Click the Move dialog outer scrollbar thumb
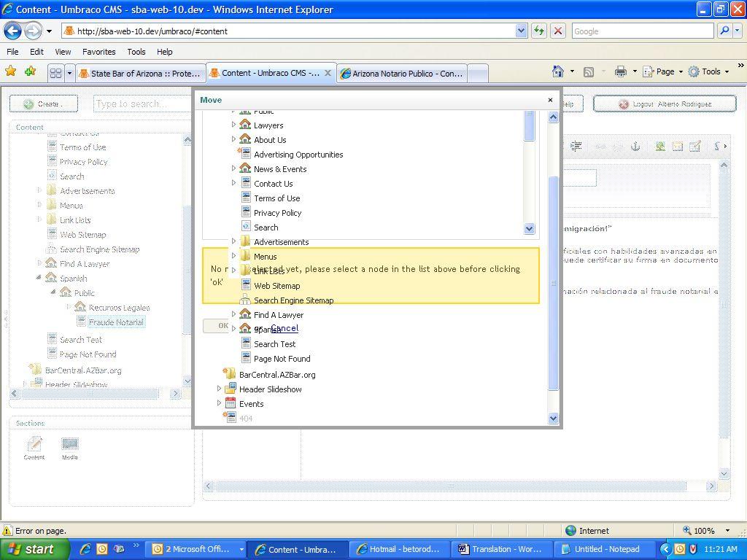 (x=553, y=284)
